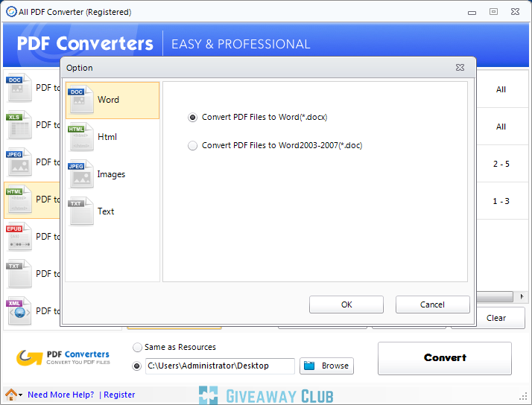Click the horizontal scrollbar thumb in file list
The height and width of the screenshot is (405, 532).
point(495,297)
